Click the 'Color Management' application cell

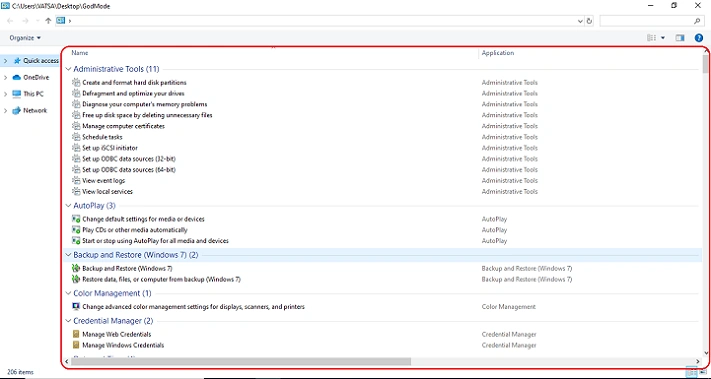coord(508,307)
